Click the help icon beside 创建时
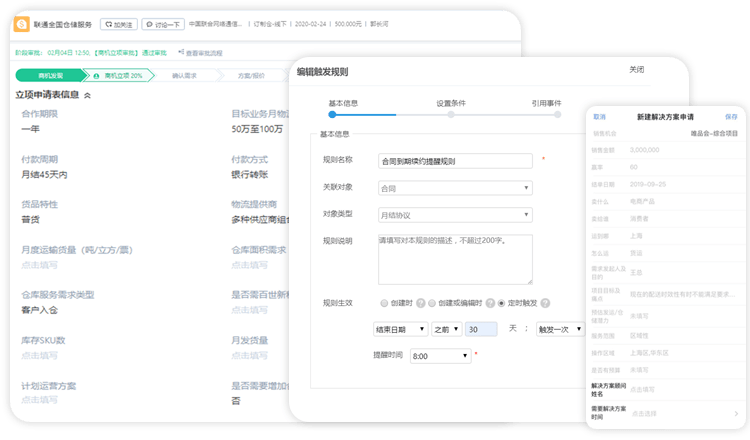This screenshot has height=440, width=750. [x=421, y=303]
